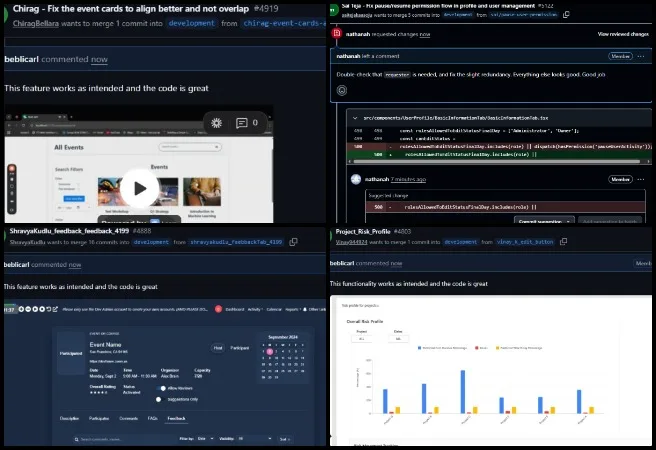Click the 'now' timestamp in Chirag PR comment

tap(99, 59)
